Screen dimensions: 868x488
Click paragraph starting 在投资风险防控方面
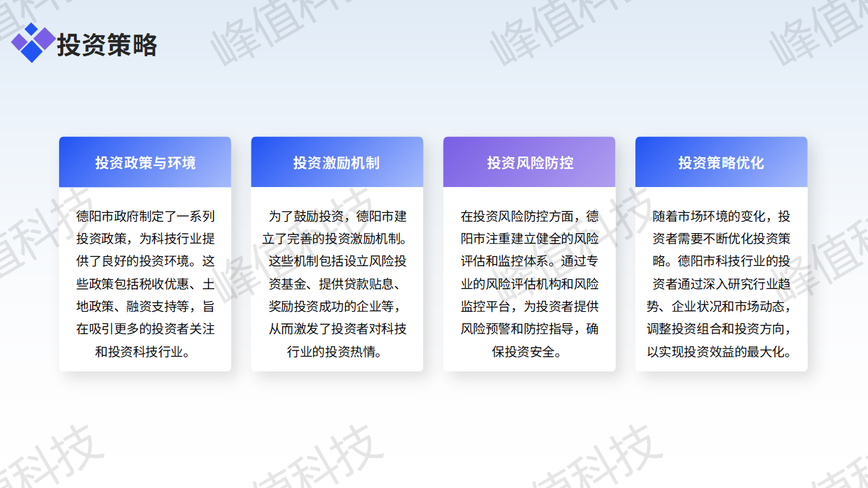click(530, 284)
